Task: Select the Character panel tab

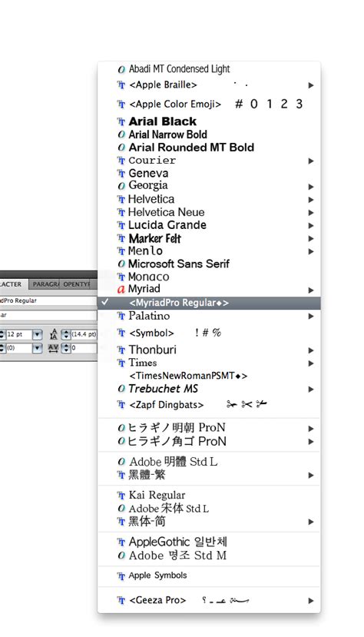Action: click(13, 284)
